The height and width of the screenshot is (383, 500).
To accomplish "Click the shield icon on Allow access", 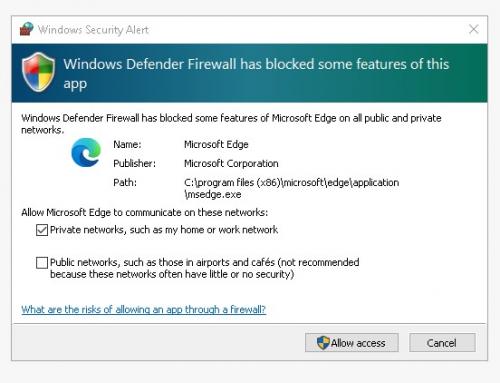I will tap(323, 343).
